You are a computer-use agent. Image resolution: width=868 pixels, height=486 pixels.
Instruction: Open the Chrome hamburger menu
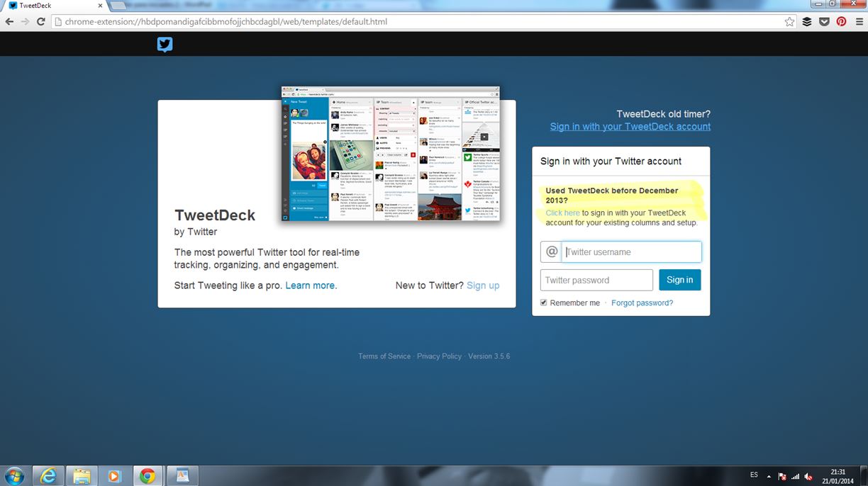(859, 22)
